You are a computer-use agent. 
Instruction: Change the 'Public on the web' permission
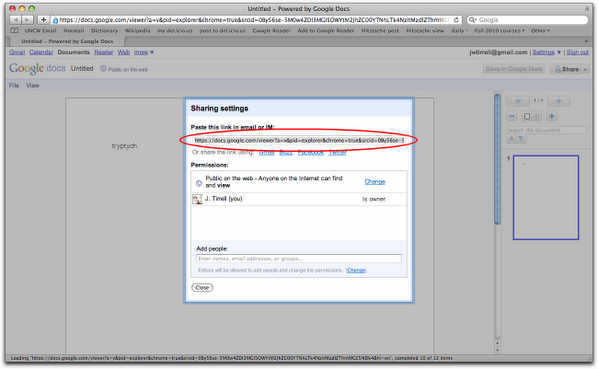click(375, 181)
